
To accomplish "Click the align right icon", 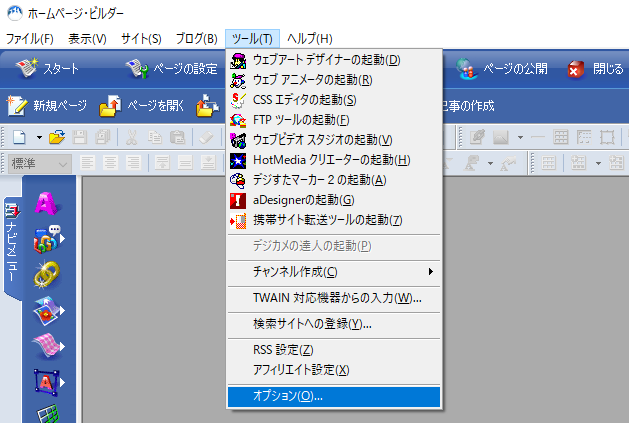I will [x=133, y=163].
